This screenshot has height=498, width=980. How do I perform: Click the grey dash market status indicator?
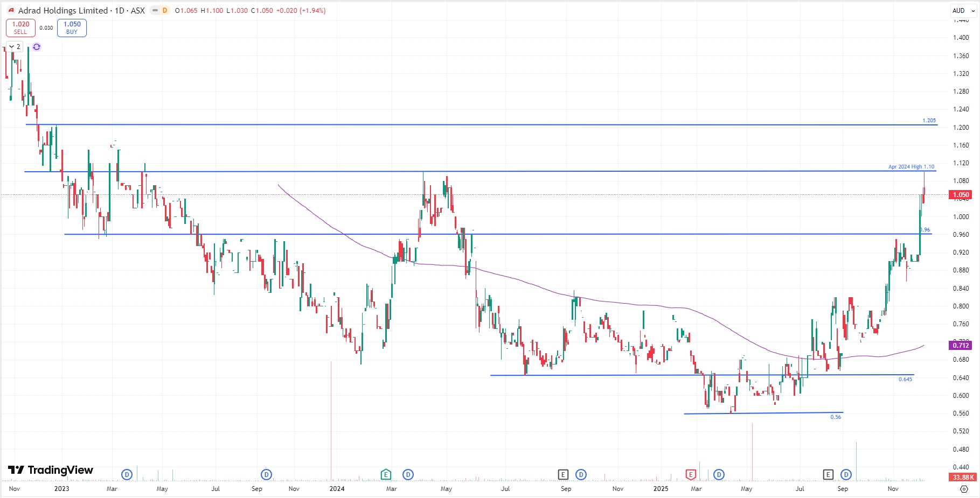(155, 10)
